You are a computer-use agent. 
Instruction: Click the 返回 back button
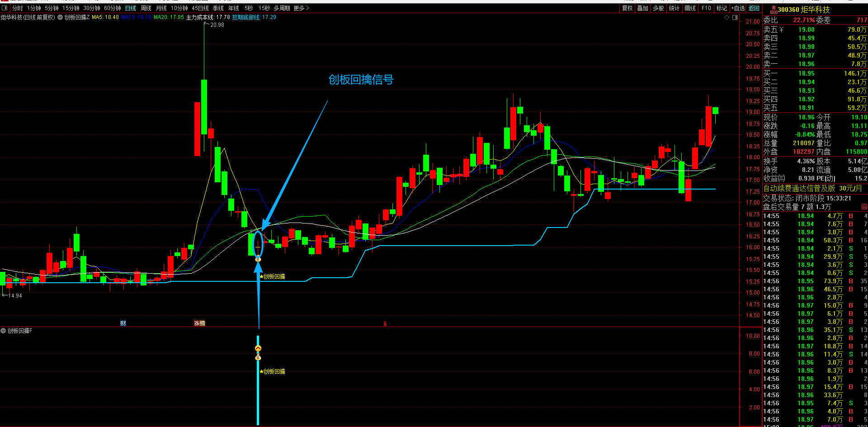click(754, 8)
